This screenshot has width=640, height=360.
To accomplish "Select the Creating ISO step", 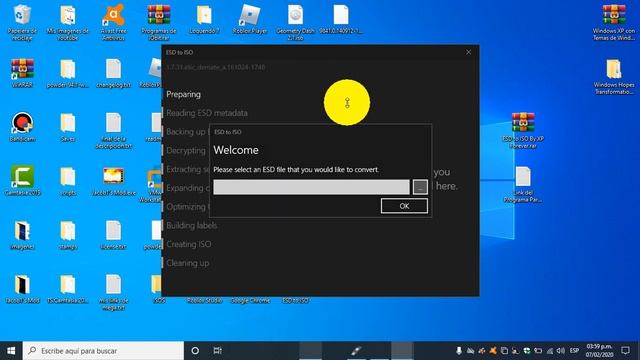I will (189, 244).
